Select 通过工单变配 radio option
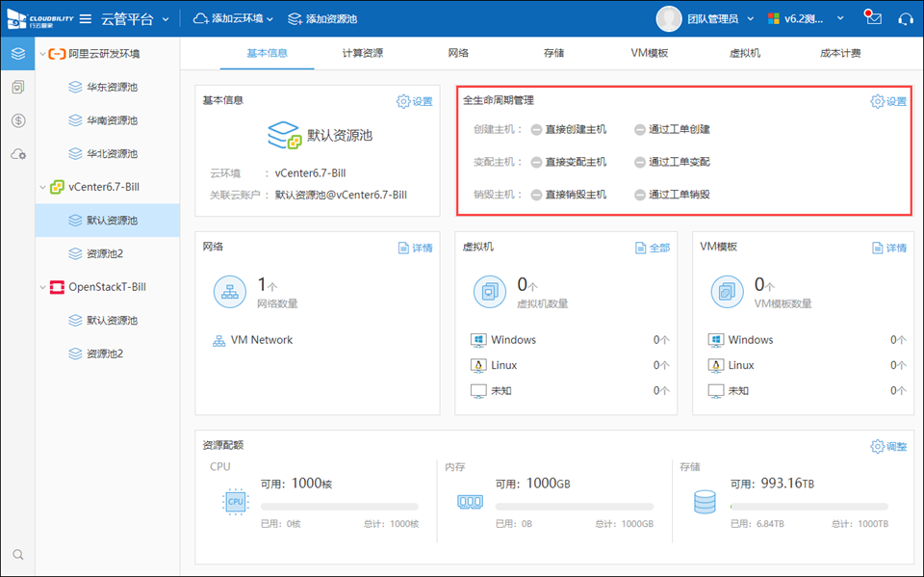 tap(640, 162)
